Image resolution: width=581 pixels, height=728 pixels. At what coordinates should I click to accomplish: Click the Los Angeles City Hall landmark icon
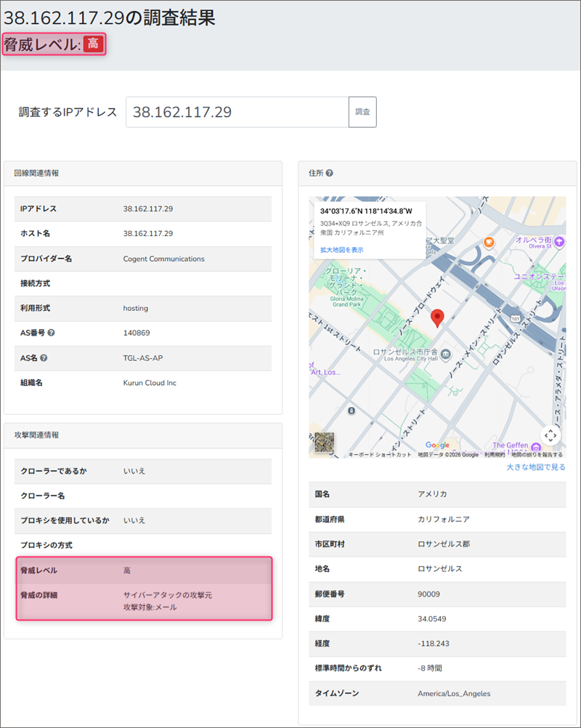[445, 353]
